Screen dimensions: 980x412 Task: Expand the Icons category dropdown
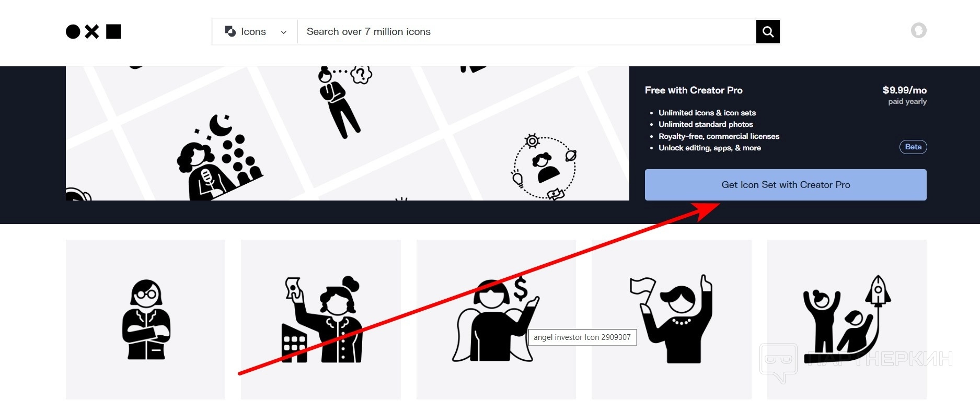click(x=255, y=32)
